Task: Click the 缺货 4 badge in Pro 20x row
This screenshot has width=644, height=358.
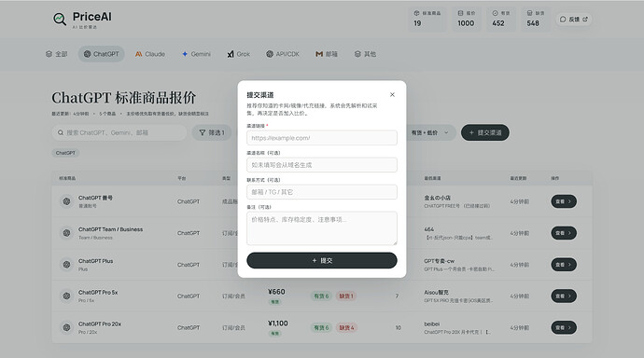Action: [x=346, y=327]
